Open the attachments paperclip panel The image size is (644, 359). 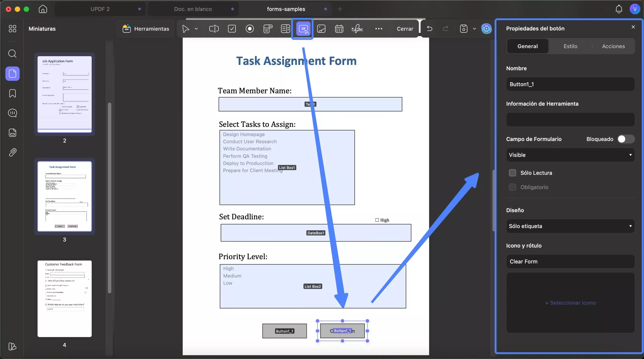(12, 152)
